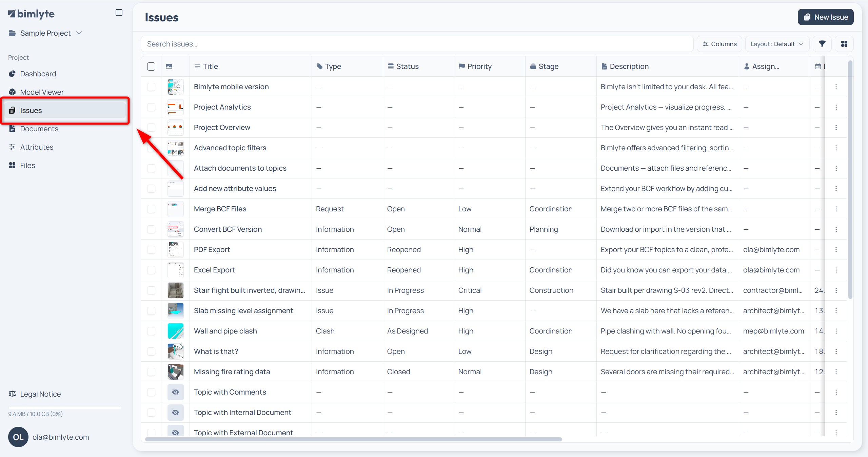Open row menu for Stair flight built inverted
Image resolution: width=868 pixels, height=457 pixels.
tap(836, 290)
